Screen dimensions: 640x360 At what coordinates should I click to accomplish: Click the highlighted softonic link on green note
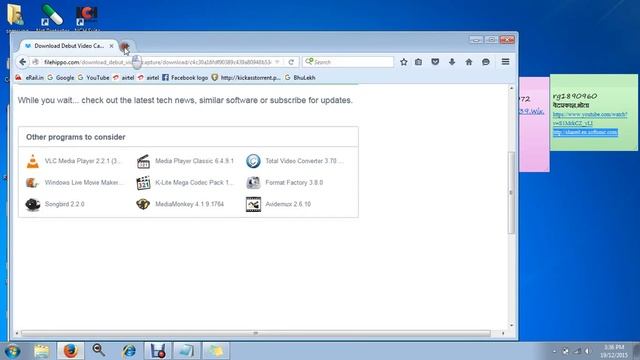(585, 132)
